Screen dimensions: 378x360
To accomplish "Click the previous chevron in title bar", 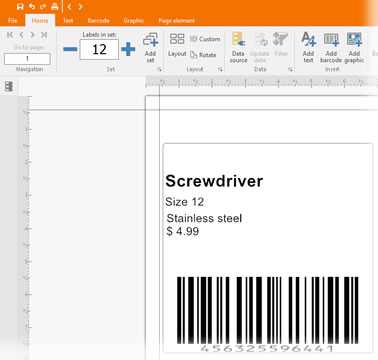I will [69, 6].
